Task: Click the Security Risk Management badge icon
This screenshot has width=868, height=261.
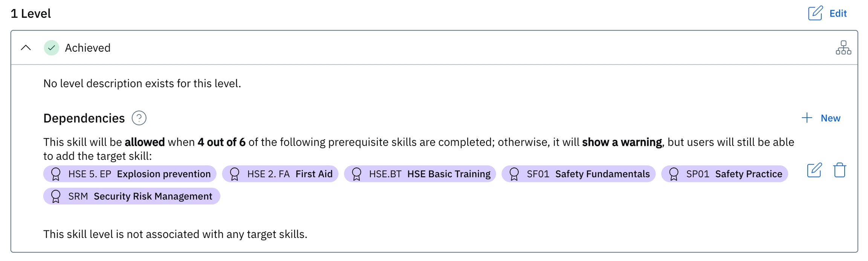Action: click(x=56, y=196)
